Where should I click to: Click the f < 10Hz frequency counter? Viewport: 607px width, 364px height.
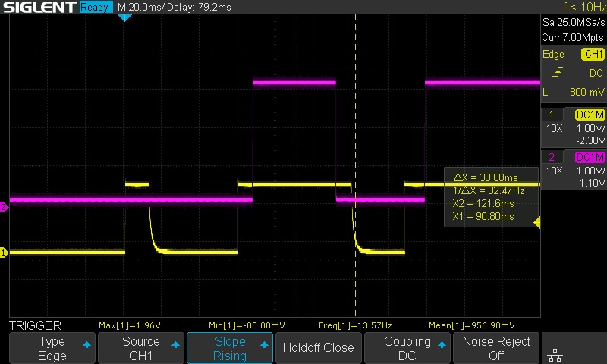pyautogui.click(x=584, y=7)
